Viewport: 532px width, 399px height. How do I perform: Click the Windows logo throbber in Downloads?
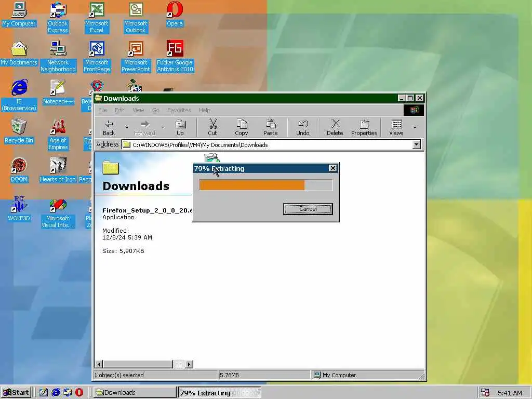pos(414,110)
